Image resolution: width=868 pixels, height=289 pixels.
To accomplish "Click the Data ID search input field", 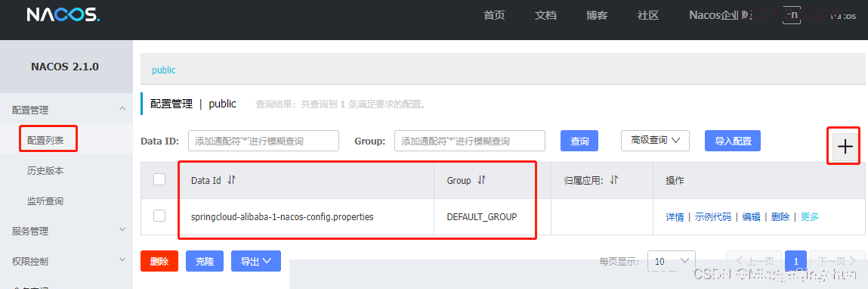I will click(264, 141).
